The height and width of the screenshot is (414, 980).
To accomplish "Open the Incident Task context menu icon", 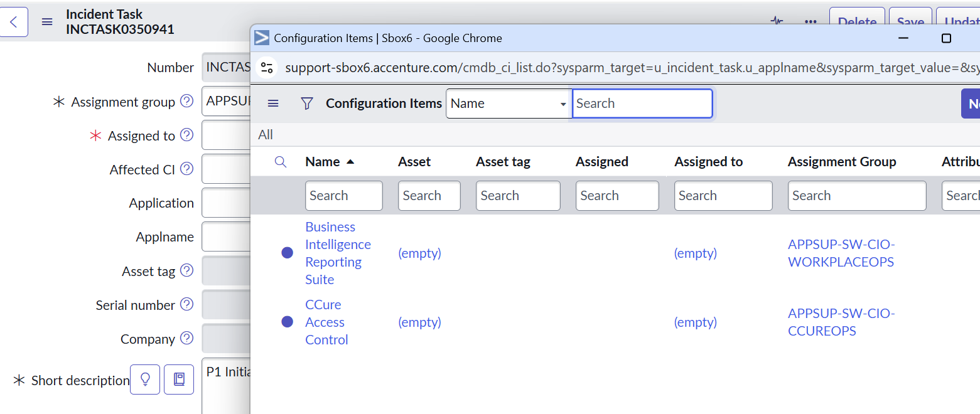I will click(47, 22).
